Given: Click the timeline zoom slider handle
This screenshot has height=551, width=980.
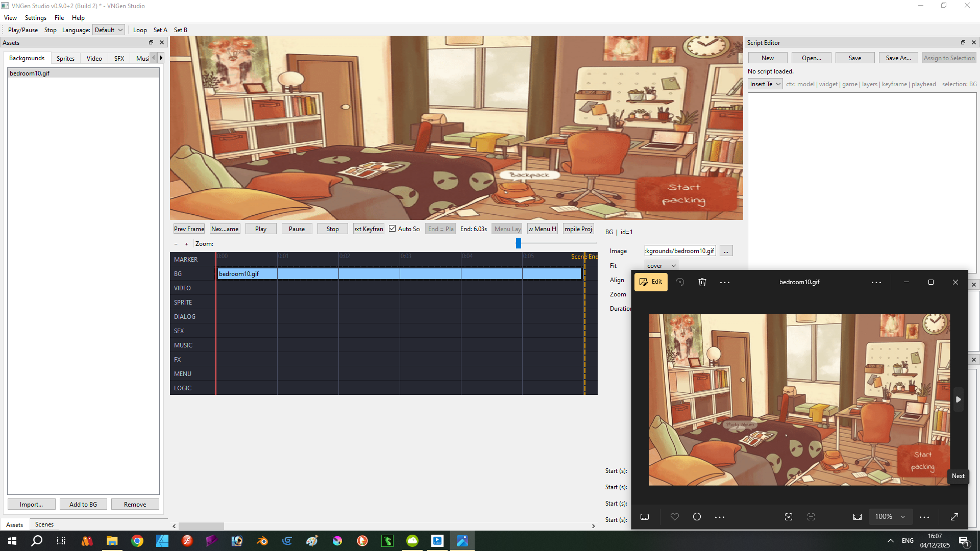Looking at the screenshot, I should tap(519, 243).
